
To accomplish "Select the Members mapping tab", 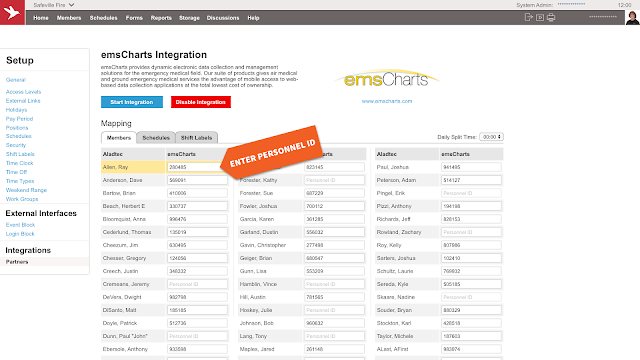I will pos(119,138).
